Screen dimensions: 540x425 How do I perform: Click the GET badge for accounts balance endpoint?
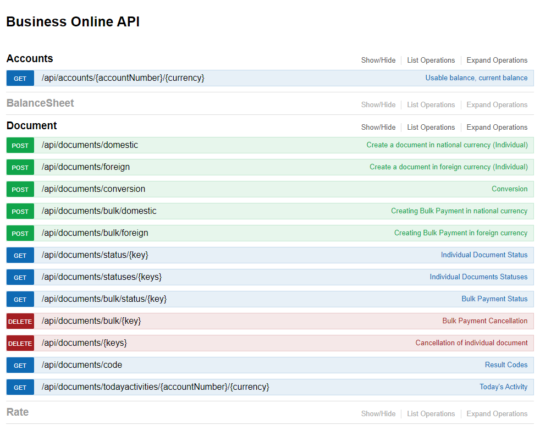[20, 78]
